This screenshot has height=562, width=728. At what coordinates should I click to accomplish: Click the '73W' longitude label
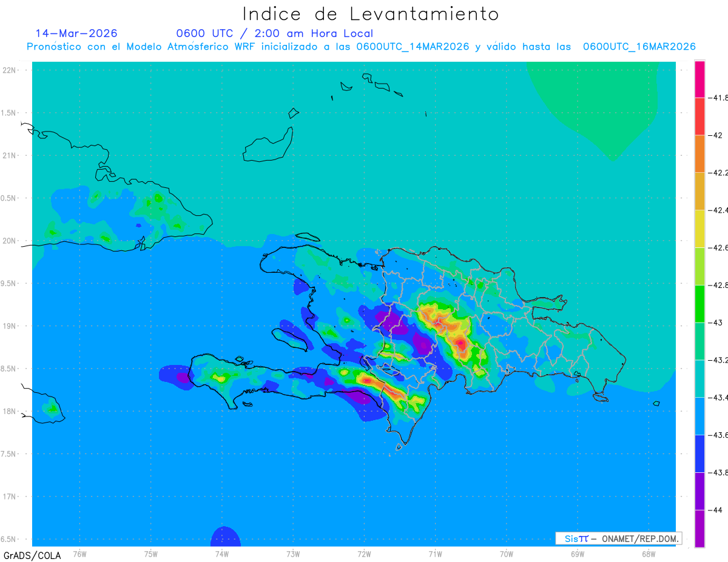293,554
